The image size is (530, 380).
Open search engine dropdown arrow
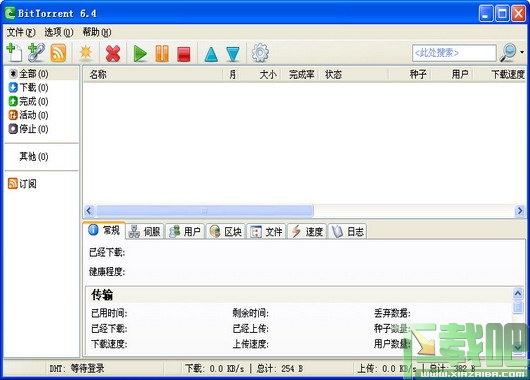pos(522,52)
